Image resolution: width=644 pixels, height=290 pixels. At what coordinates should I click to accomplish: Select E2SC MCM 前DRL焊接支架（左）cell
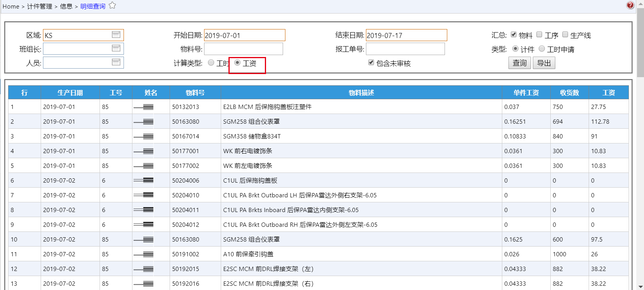point(361,269)
